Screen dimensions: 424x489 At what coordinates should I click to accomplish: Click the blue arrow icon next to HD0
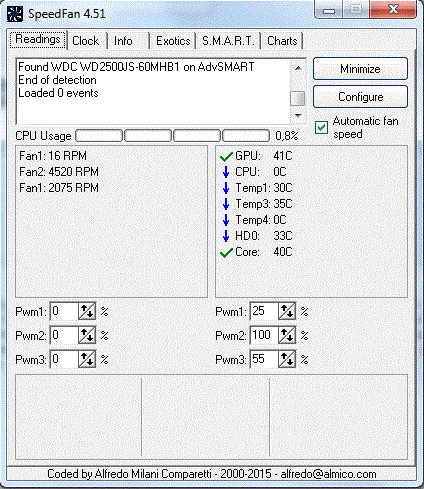(x=226, y=236)
